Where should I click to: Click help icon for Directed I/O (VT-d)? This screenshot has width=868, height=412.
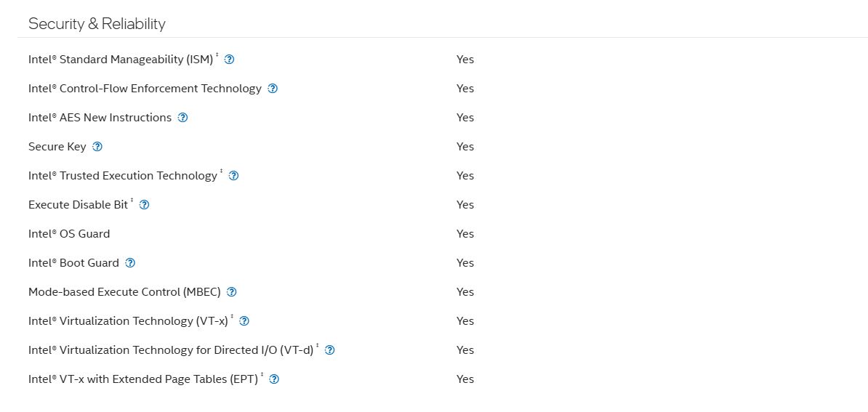point(330,350)
